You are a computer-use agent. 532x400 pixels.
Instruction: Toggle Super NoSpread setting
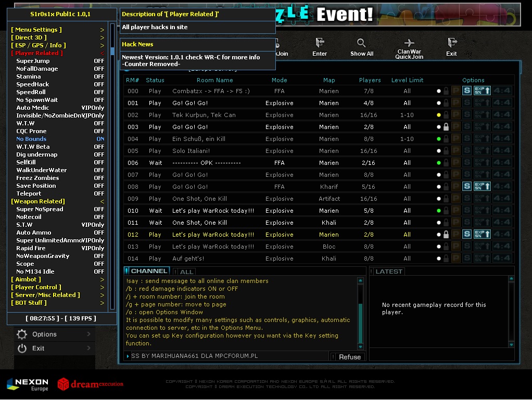pos(60,209)
